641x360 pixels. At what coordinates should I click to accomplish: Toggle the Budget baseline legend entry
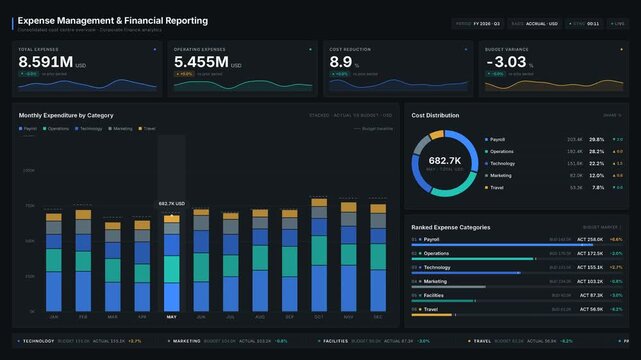(373, 129)
